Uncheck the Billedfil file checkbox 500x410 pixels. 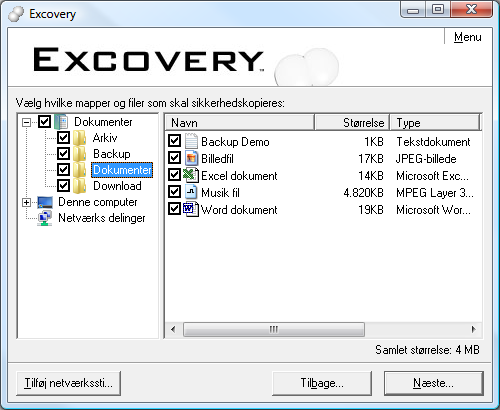coord(174,158)
